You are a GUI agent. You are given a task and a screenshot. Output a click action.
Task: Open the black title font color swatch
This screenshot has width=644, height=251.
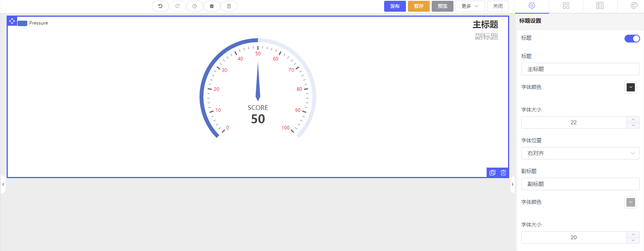tap(631, 87)
